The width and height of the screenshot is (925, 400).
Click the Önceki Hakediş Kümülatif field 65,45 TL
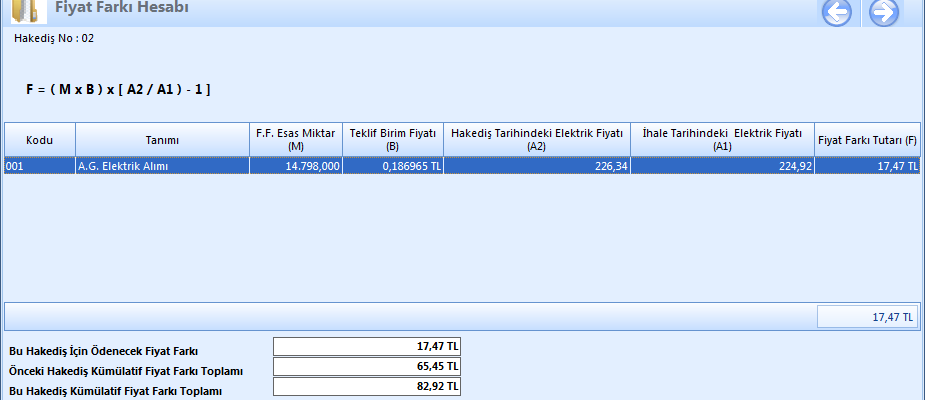pyautogui.click(x=367, y=367)
